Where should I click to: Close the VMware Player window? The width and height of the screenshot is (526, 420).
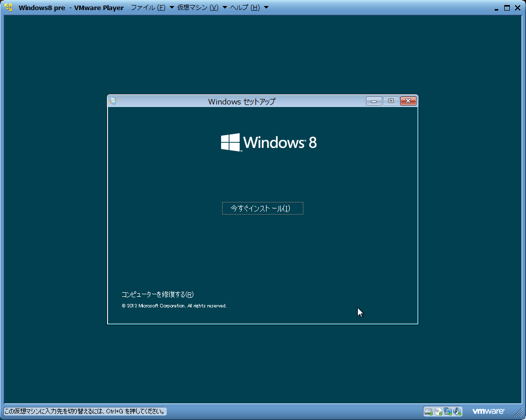pos(517,8)
